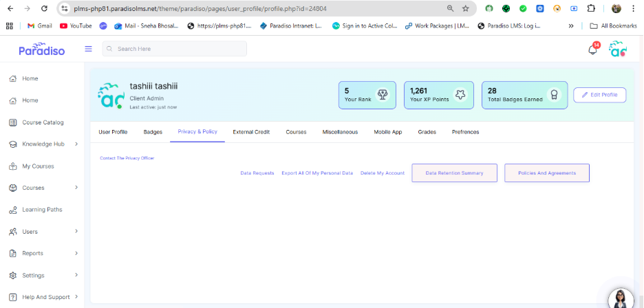Open the notifications bell icon
Screen dimensions: 644x308
tap(592, 49)
